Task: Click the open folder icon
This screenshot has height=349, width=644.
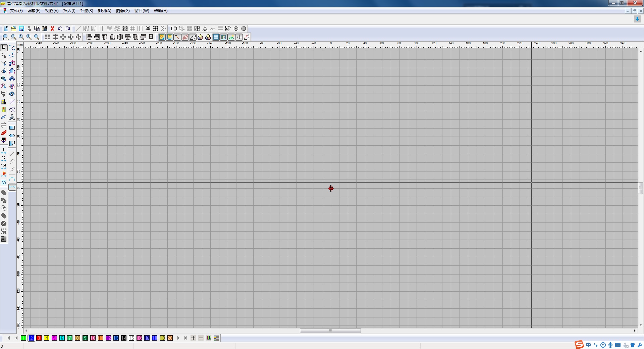Action: pos(14,29)
